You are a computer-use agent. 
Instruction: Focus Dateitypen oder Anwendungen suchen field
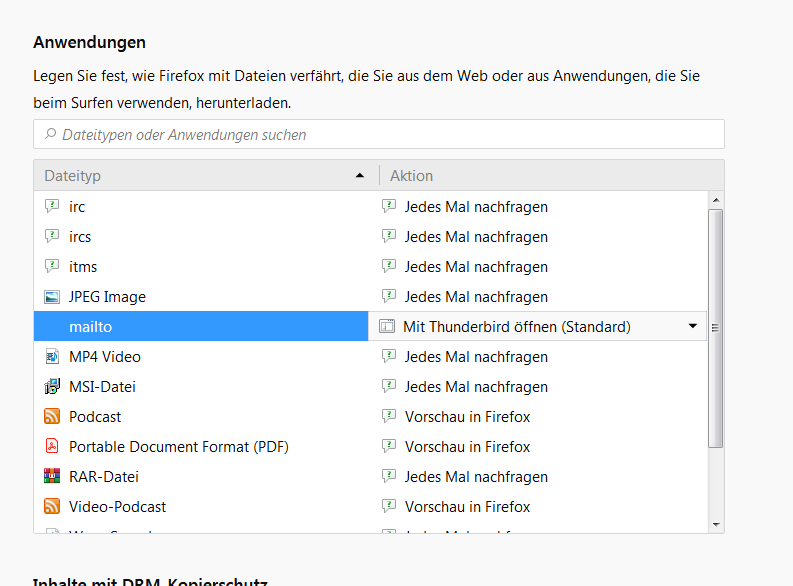point(379,134)
